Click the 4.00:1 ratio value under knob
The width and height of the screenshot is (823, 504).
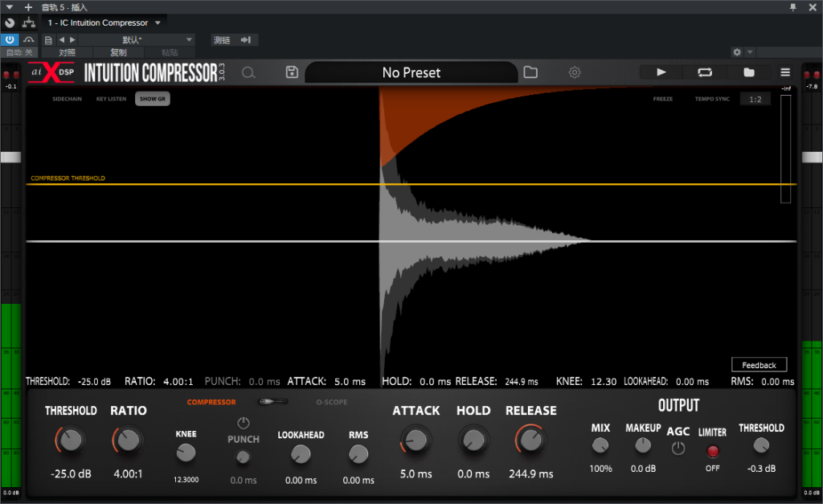[x=128, y=473]
